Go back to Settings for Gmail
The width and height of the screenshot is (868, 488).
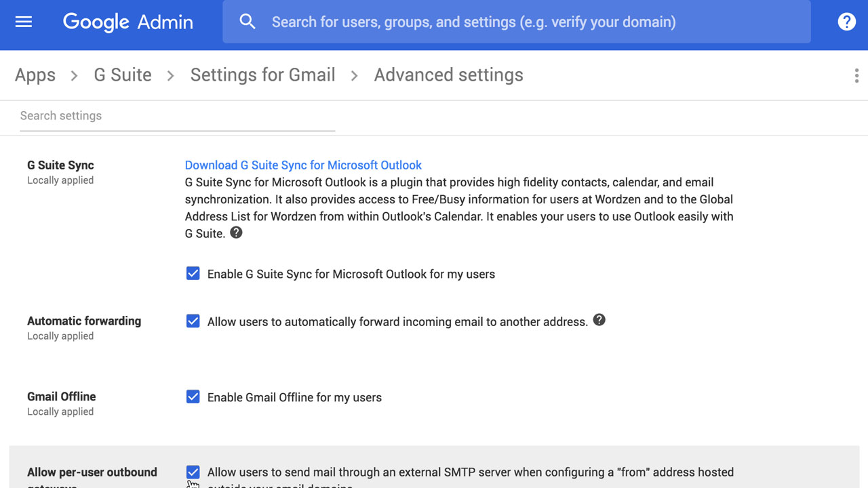point(262,75)
